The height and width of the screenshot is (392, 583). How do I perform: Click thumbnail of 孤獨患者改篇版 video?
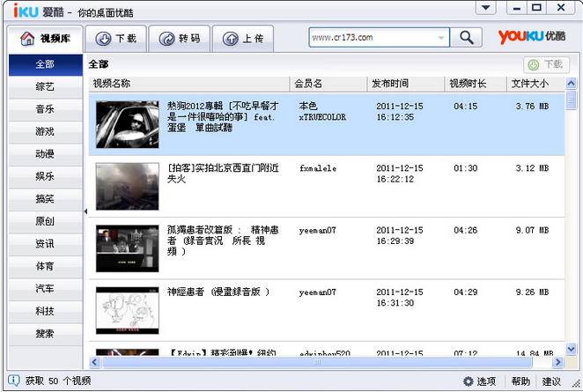pos(127,248)
